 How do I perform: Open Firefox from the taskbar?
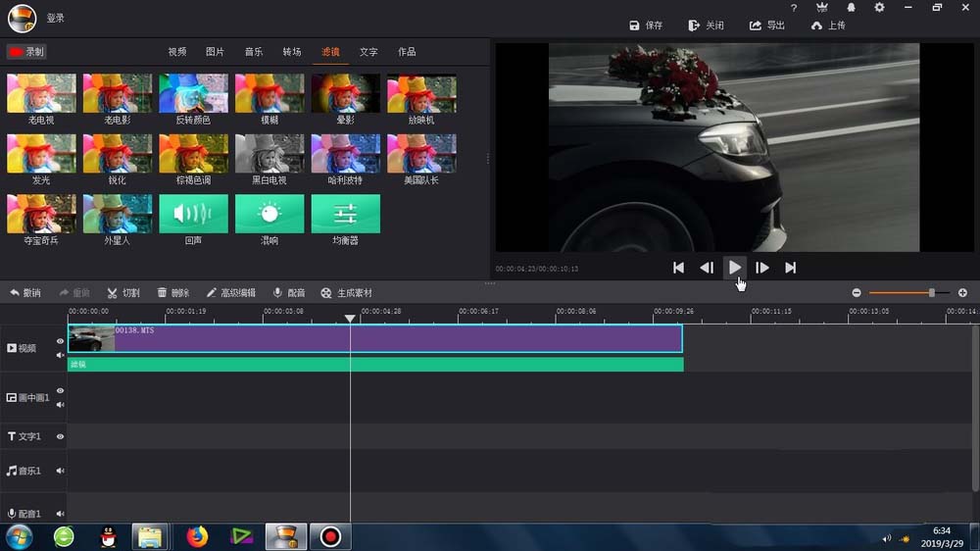click(197, 536)
